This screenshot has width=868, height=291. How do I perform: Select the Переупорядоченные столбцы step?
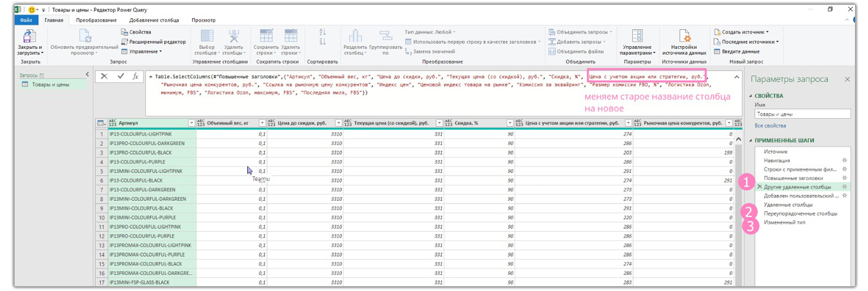(x=800, y=213)
